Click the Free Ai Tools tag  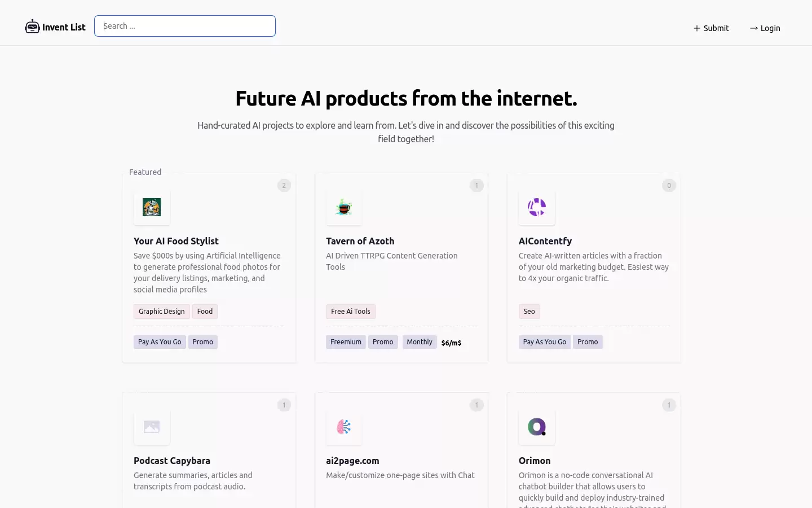(x=351, y=312)
